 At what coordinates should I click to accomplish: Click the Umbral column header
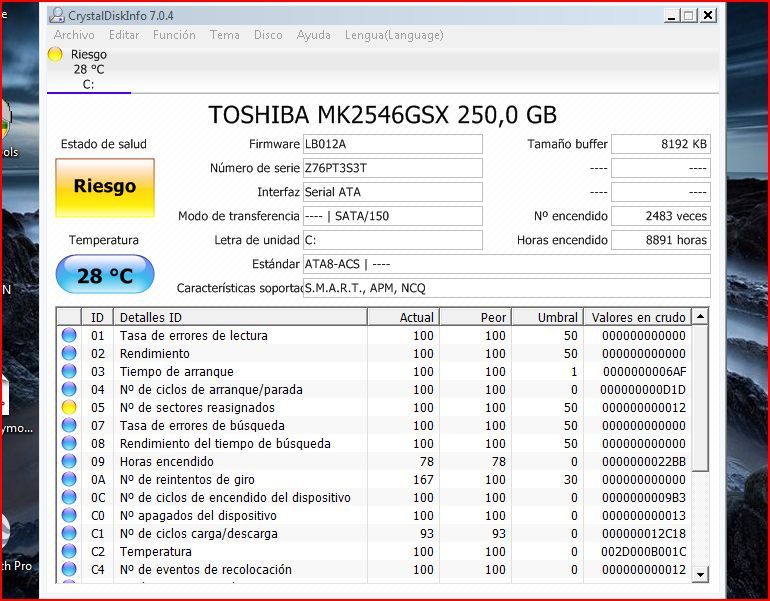pyautogui.click(x=548, y=317)
